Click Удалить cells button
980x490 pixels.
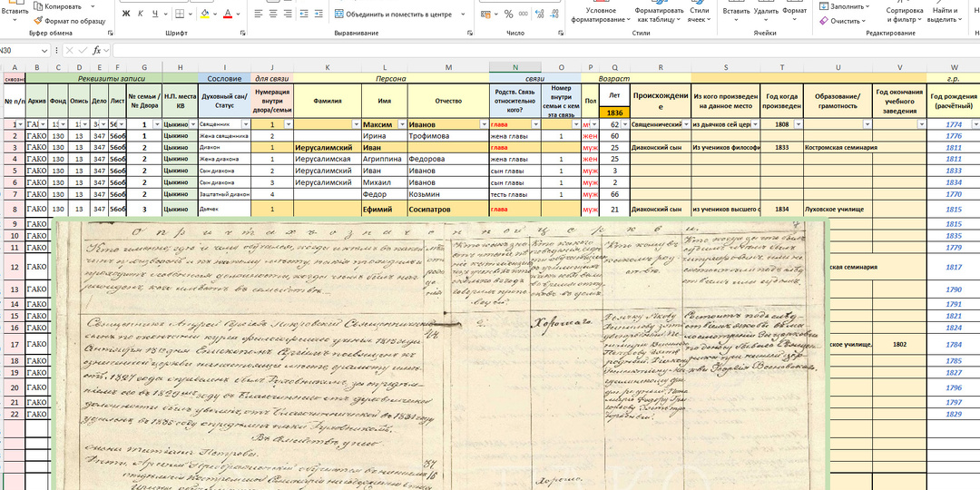coord(766,9)
